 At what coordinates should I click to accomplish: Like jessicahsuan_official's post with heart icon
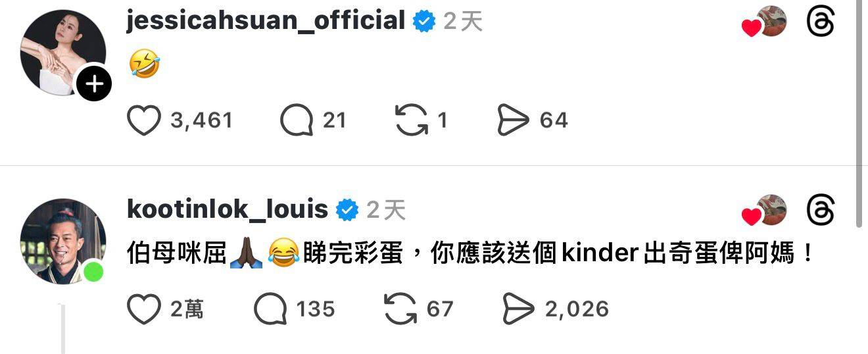point(143,120)
